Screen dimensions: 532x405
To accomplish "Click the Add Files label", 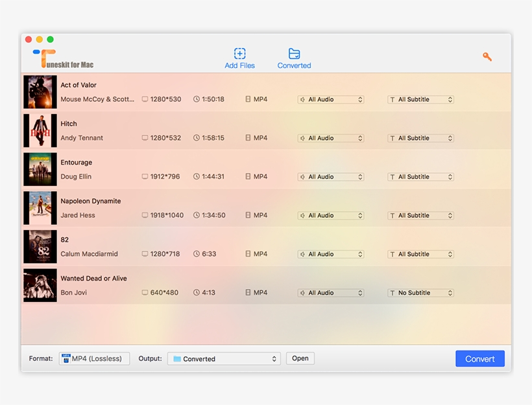I will click(x=239, y=65).
